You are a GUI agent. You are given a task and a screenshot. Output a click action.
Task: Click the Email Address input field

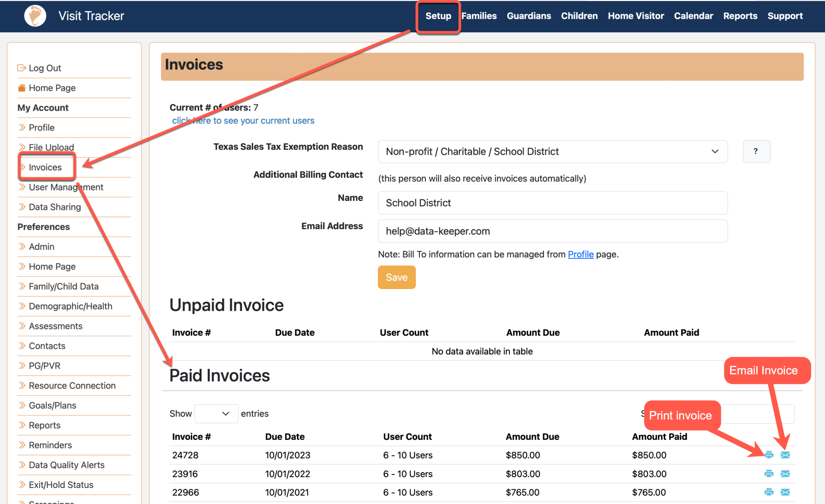pos(553,231)
